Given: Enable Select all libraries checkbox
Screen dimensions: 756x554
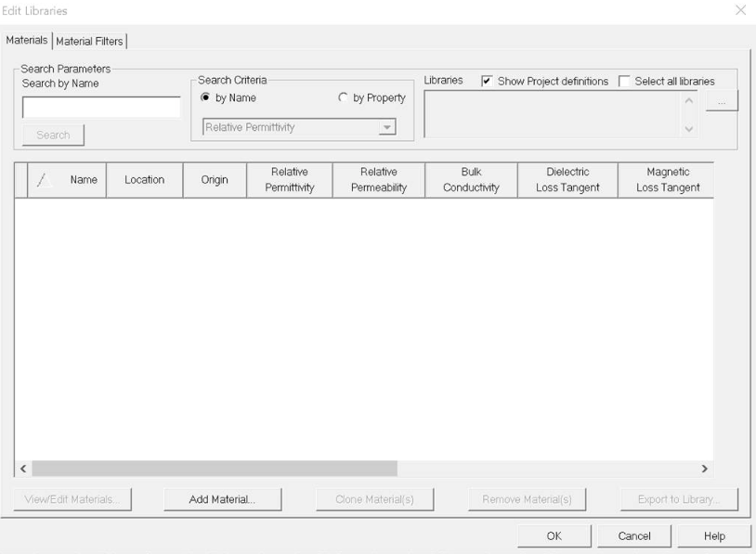Looking at the screenshot, I should [x=625, y=82].
